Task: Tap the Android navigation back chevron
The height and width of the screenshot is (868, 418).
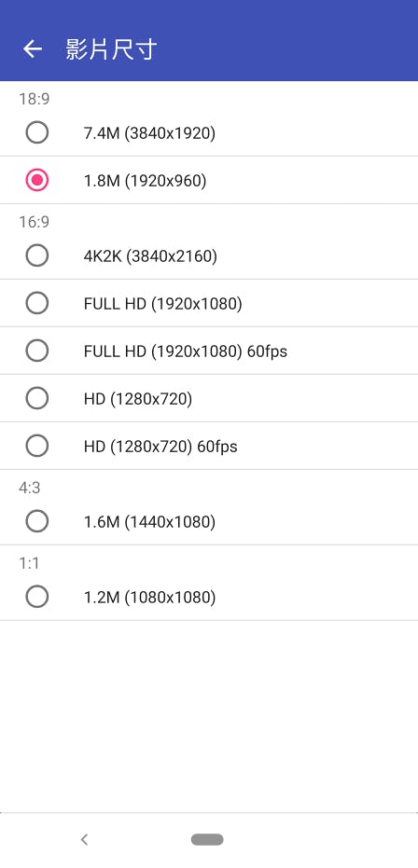Action: (84, 839)
